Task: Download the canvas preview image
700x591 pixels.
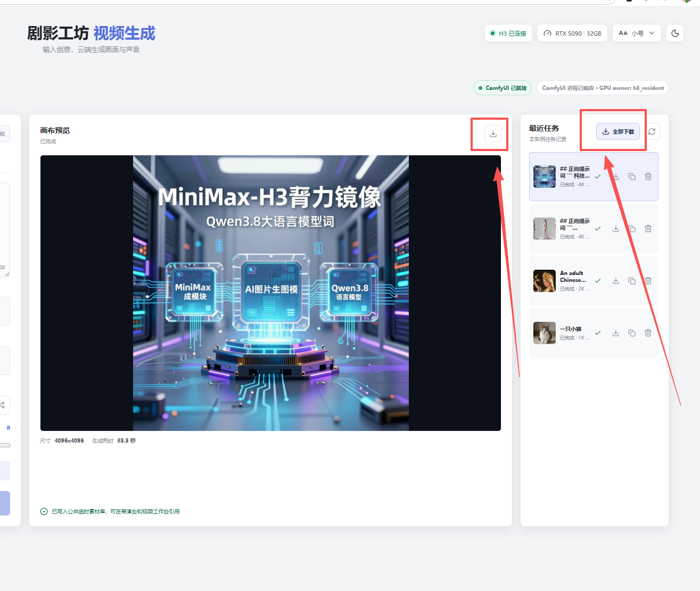Action: (493, 134)
